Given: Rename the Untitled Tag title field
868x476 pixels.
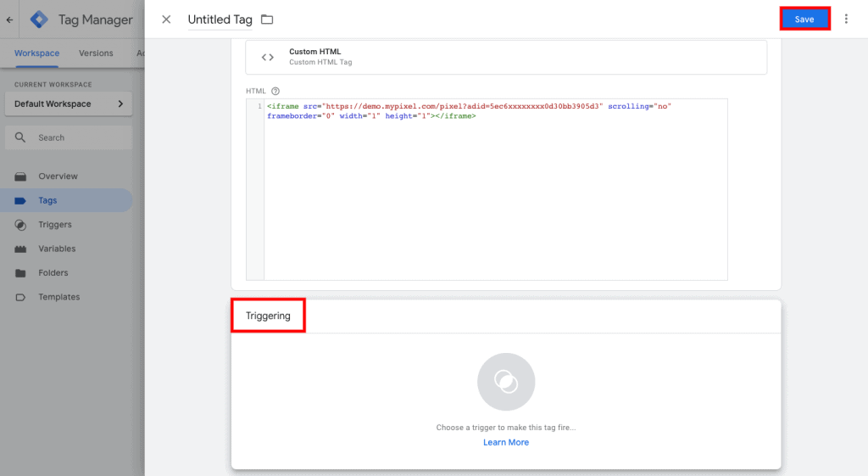Looking at the screenshot, I should [x=220, y=20].
